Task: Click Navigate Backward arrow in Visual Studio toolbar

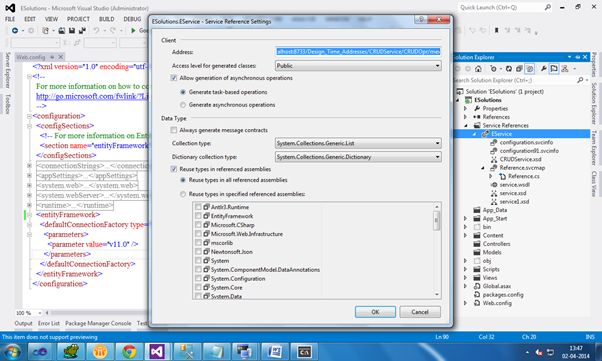Action: [15, 30]
